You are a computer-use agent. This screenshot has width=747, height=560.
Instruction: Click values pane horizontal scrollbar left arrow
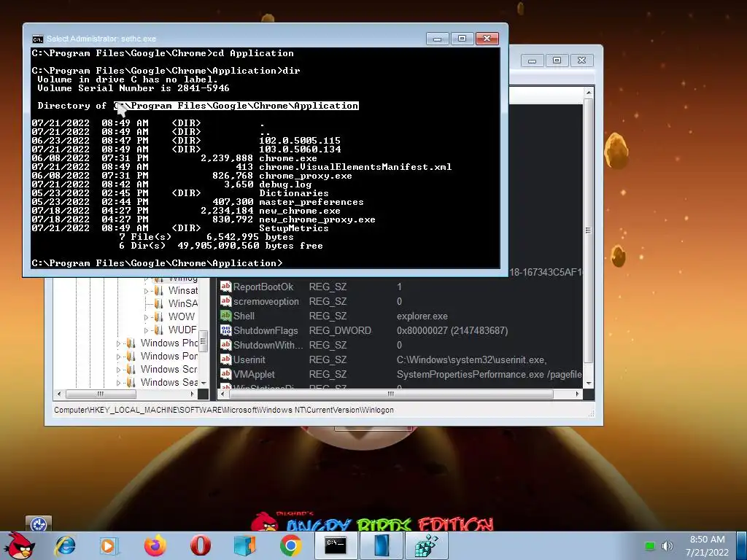pyautogui.click(x=222, y=394)
